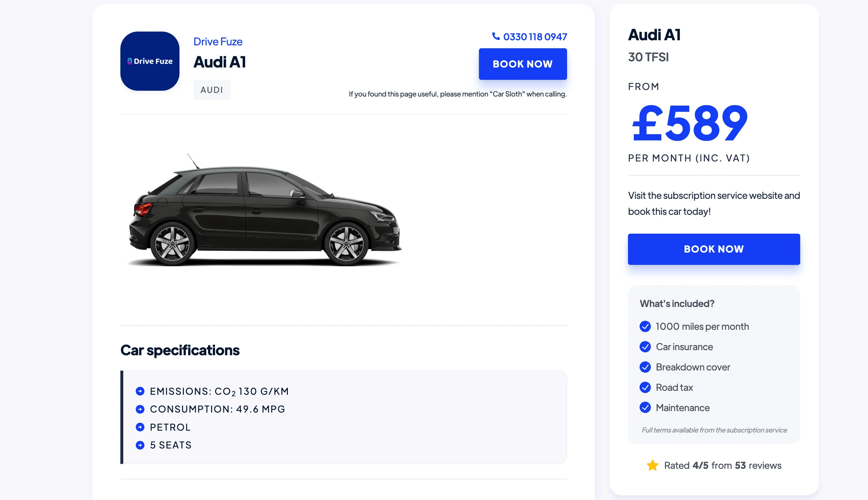The height and width of the screenshot is (500, 868).
Task: Click the checkmark beside Road tax
Action: pyautogui.click(x=645, y=388)
